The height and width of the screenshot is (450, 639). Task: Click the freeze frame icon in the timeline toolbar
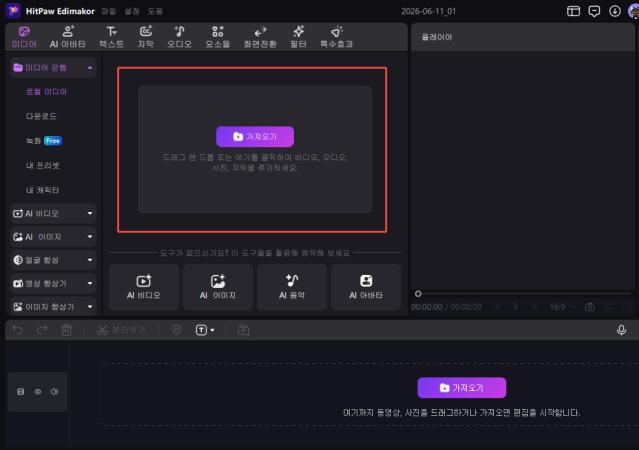pos(243,330)
